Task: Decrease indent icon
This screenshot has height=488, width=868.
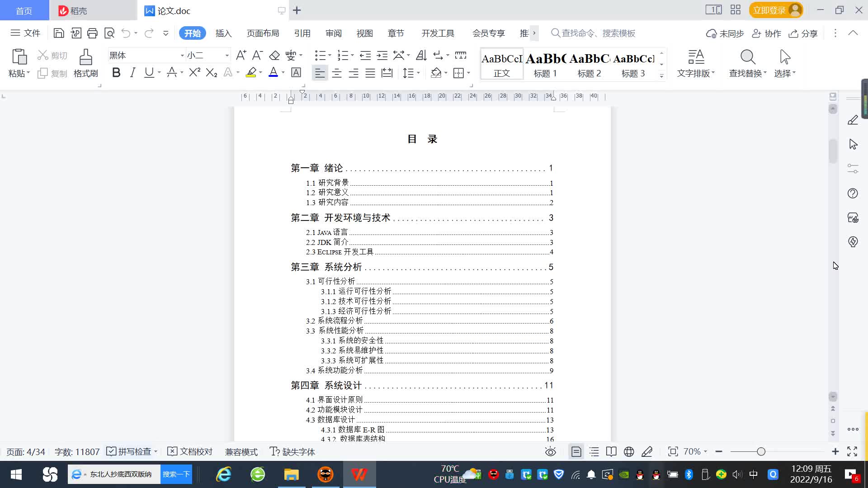Action: (x=365, y=55)
